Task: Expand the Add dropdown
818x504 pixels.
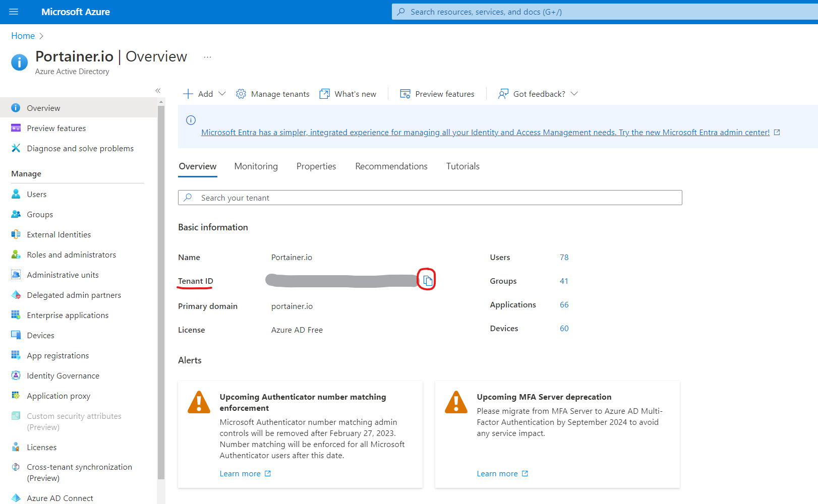Action: pos(222,94)
